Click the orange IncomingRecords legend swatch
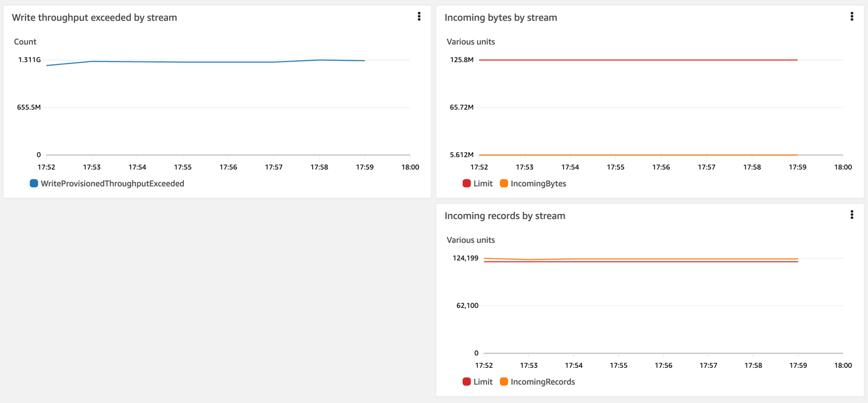 (x=503, y=381)
